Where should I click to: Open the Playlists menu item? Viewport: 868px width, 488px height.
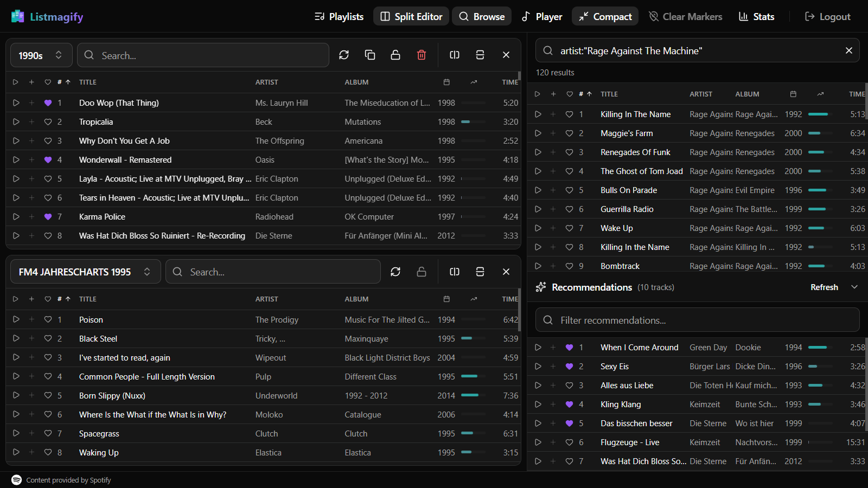[339, 16]
